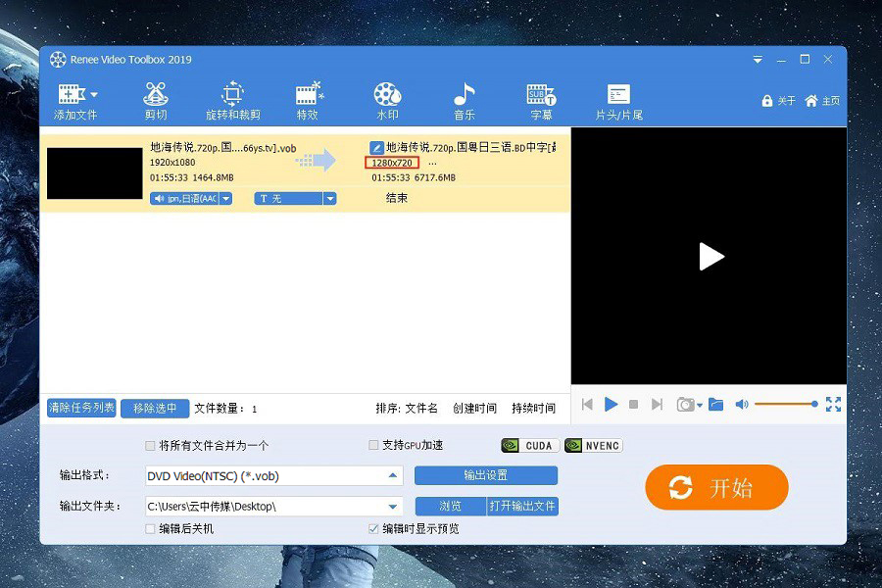
Task: Open the 剪切 cut tool
Action: click(156, 101)
